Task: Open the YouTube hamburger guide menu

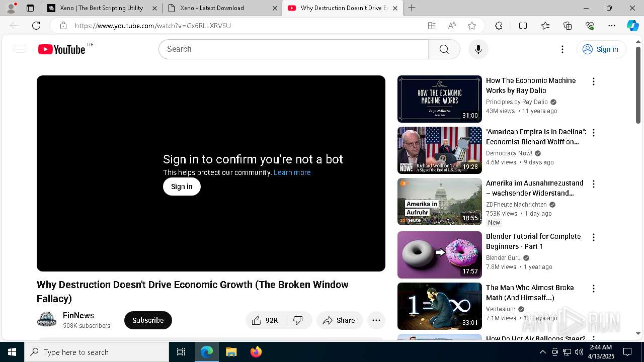Action: [20, 49]
